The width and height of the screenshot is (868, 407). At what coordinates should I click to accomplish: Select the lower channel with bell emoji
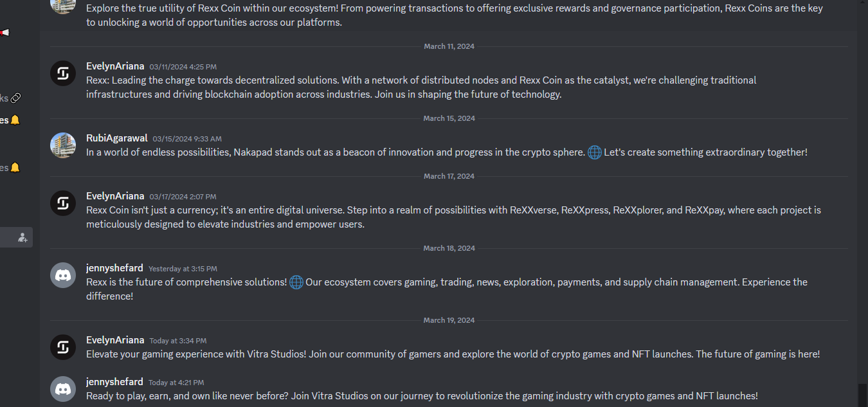[x=11, y=168]
